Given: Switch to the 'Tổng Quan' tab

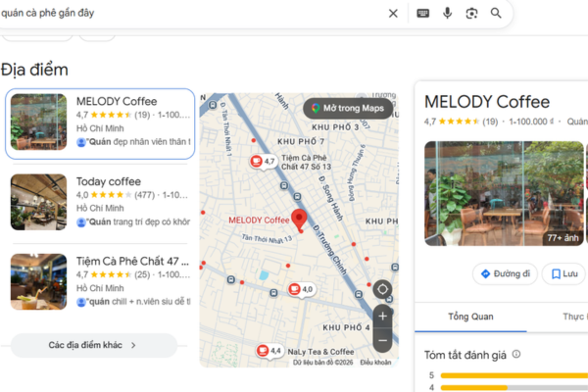Looking at the screenshot, I should pyautogui.click(x=470, y=317).
